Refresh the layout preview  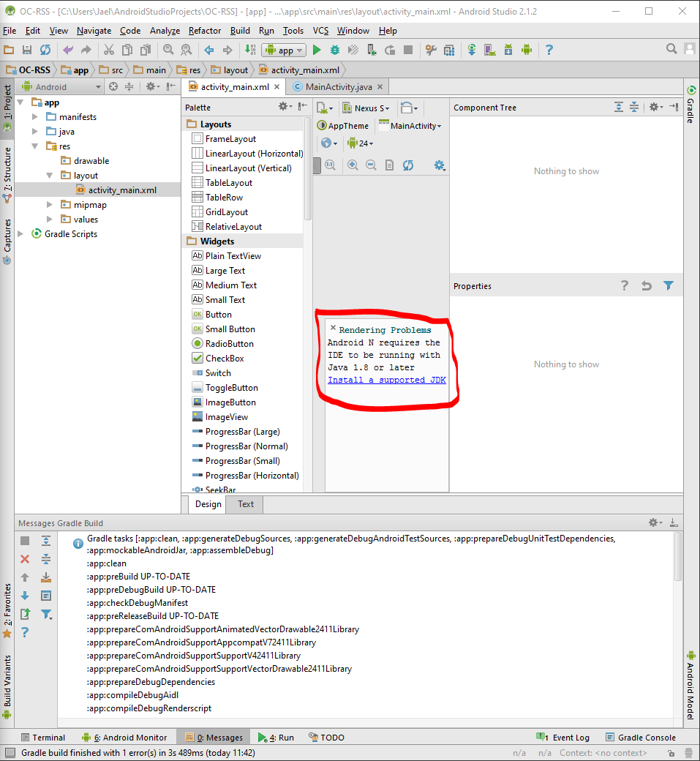click(408, 165)
